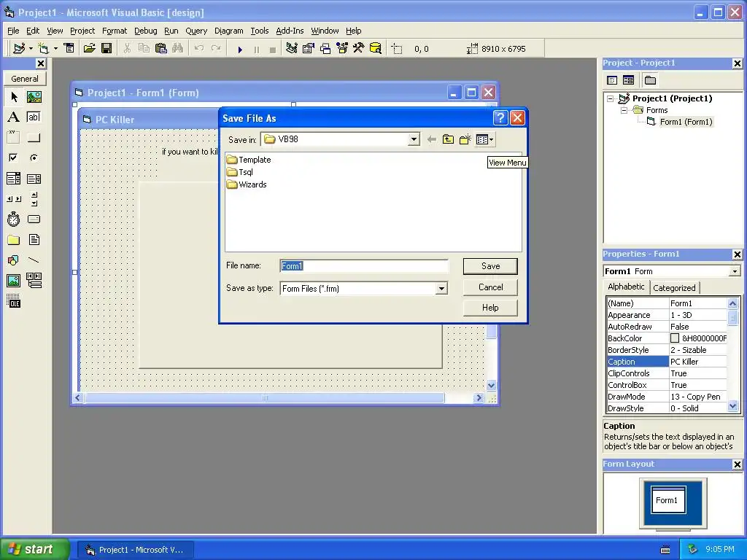The image size is (747, 560).
Task: Select the OptionButton tool in toolbox
Action: click(x=34, y=157)
